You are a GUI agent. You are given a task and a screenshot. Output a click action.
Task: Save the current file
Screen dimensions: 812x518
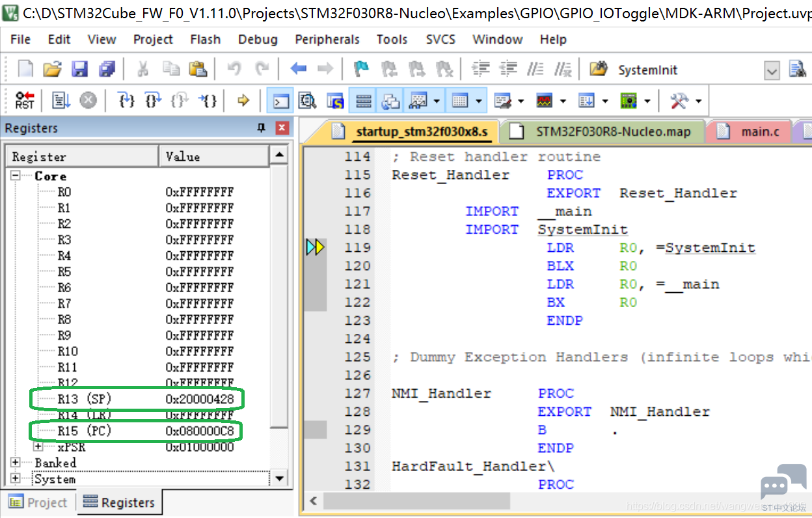pos(79,69)
